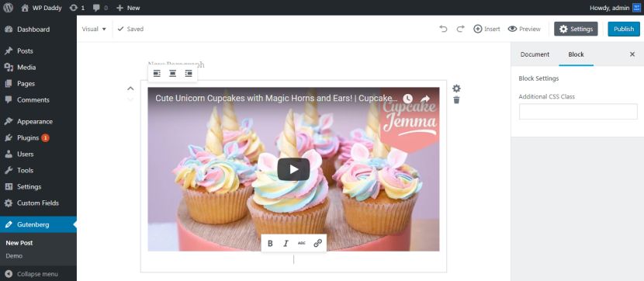Open the Posts menu item
The image size is (644, 281).
pyautogui.click(x=38, y=51)
